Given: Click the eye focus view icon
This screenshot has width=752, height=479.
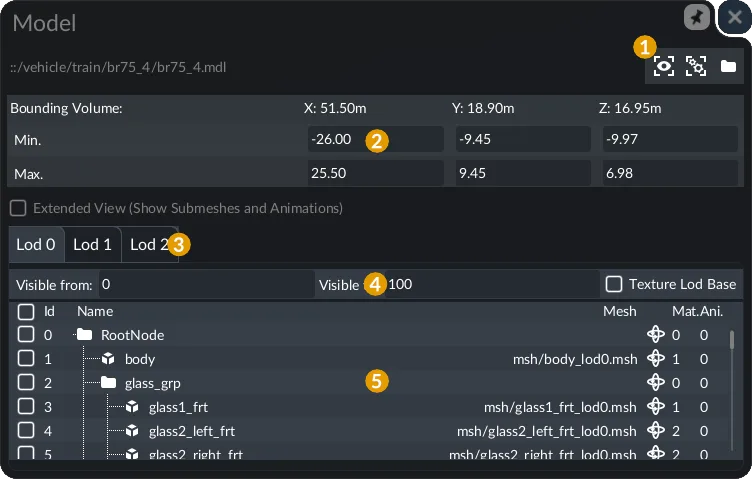Looking at the screenshot, I should point(664,66).
